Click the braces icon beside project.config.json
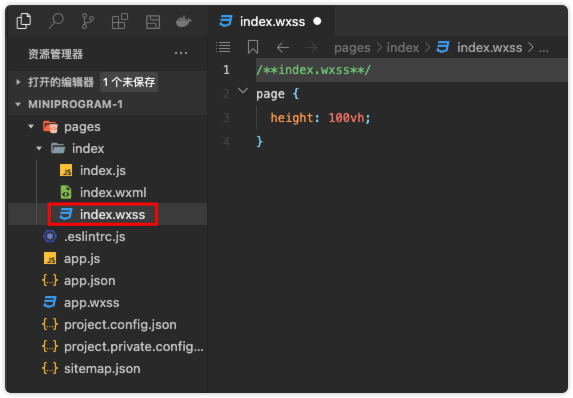Viewport: 573px width, 398px height. (50, 324)
